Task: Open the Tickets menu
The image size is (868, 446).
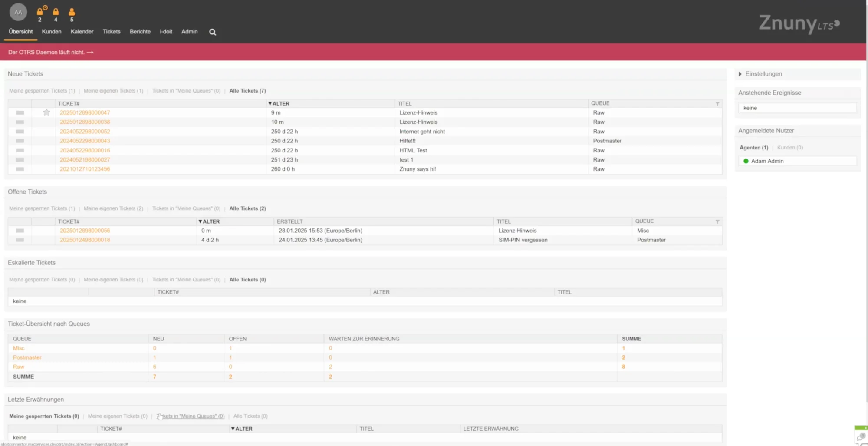Action: 112,32
